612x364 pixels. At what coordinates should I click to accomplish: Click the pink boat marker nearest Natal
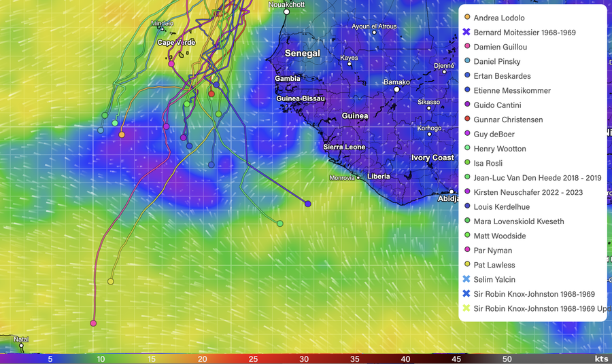click(93, 323)
